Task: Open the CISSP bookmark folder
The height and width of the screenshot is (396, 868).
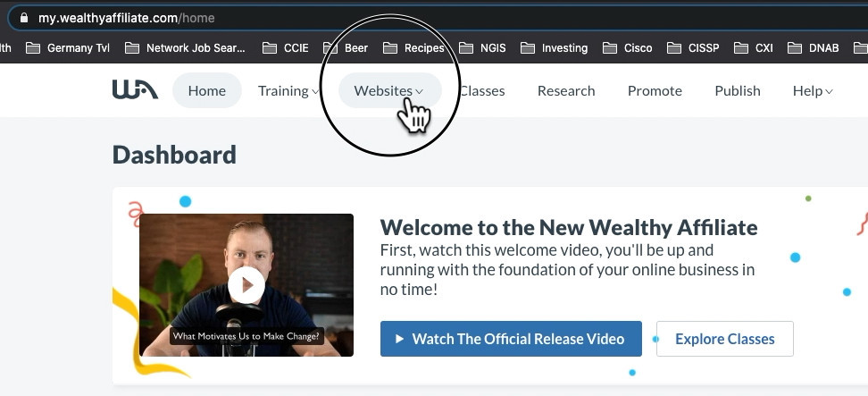Action: tap(693, 48)
